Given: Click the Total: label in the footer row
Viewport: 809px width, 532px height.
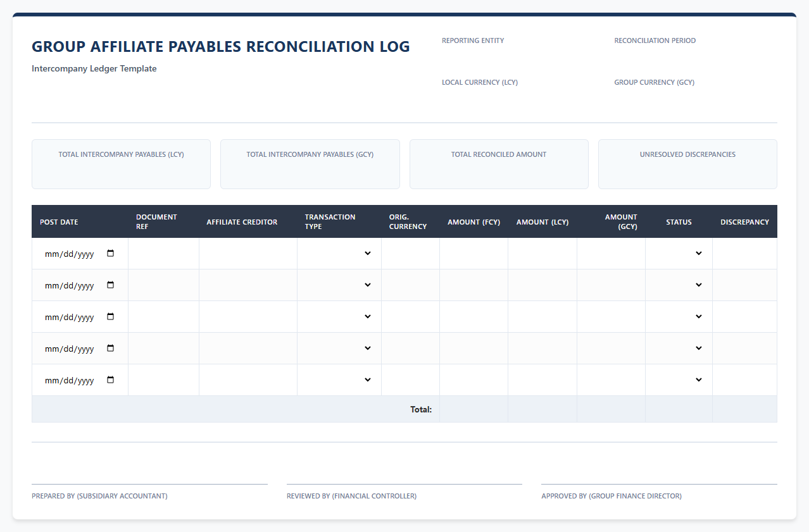Looking at the screenshot, I should [x=421, y=409].
